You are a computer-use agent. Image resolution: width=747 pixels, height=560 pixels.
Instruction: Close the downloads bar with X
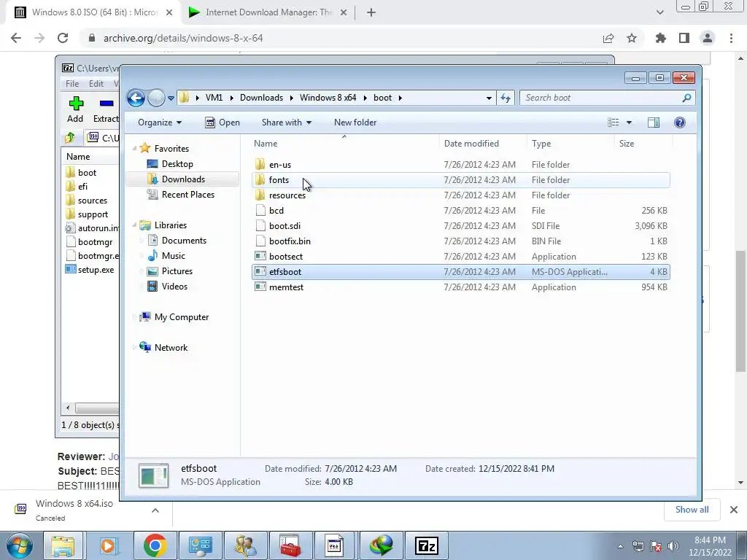tap(734, 510)
